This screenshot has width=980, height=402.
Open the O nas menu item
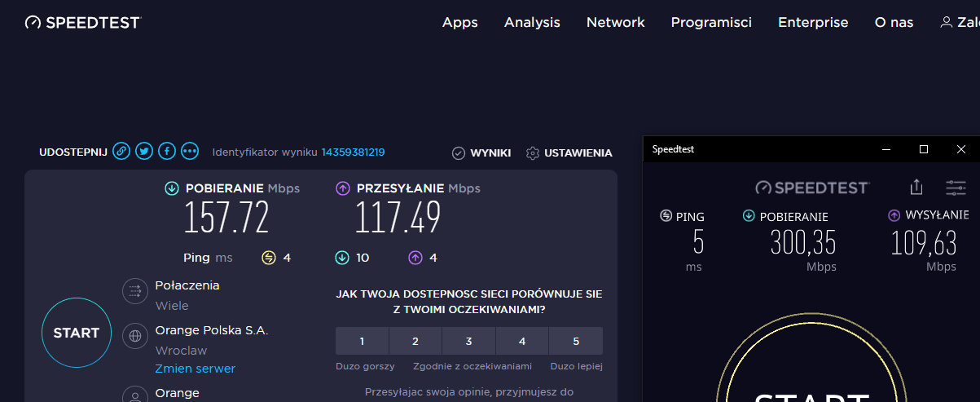894,23
